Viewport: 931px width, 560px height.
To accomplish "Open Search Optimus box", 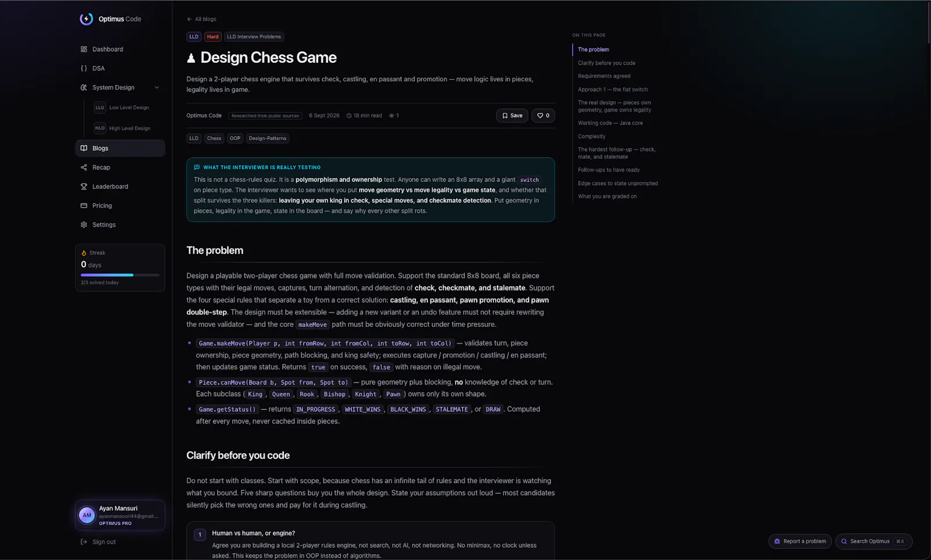I will [x=874, y=541].
